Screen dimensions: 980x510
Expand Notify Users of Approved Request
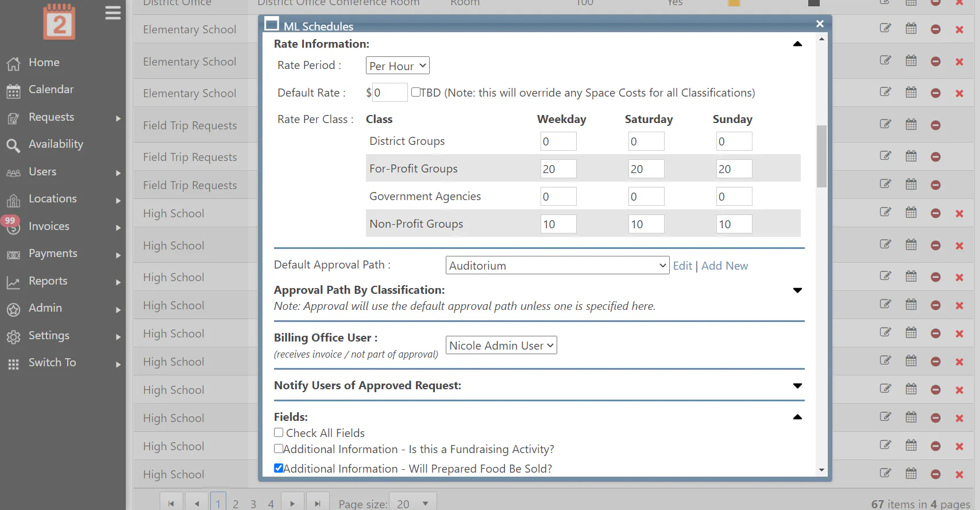797,386
